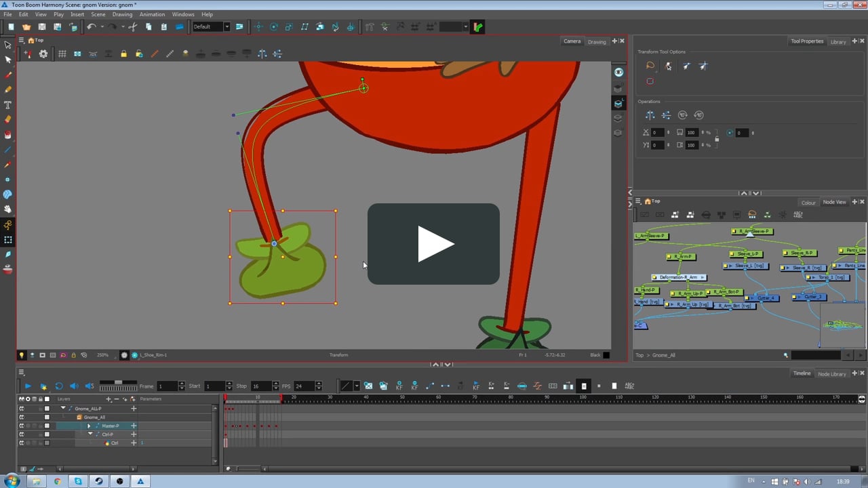Click the ABC label icon in Node View toolbar
The height and width of the screenshot is (488, 868).
tap(798, 215)
